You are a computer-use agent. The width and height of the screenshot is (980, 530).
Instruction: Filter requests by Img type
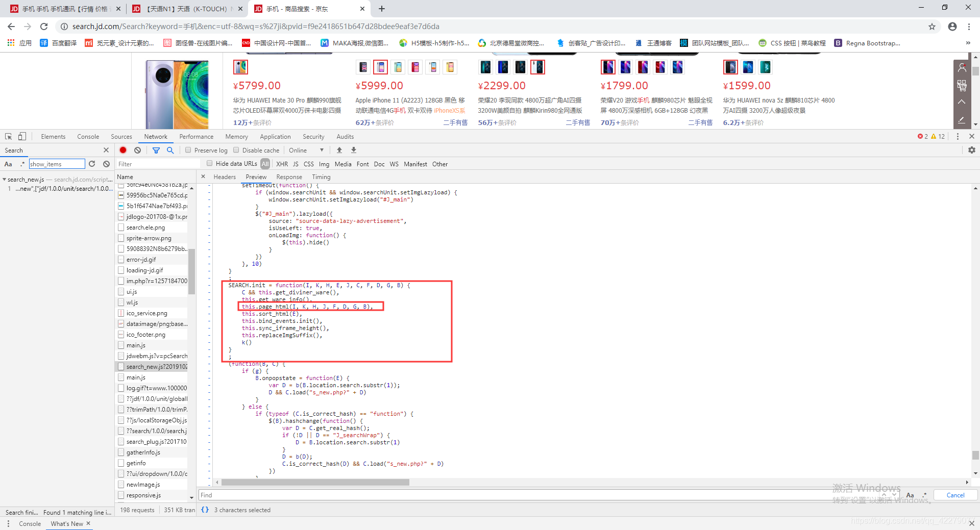[x=324, y=164]
